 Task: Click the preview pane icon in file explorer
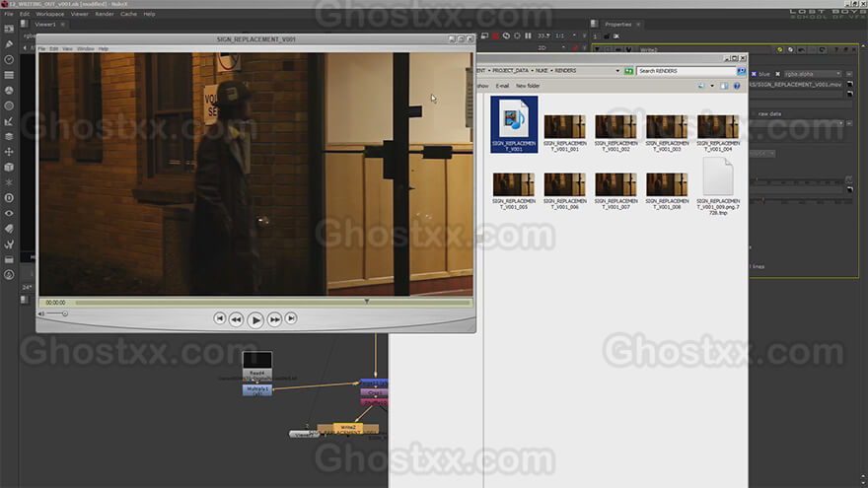[x=724, y=86]
